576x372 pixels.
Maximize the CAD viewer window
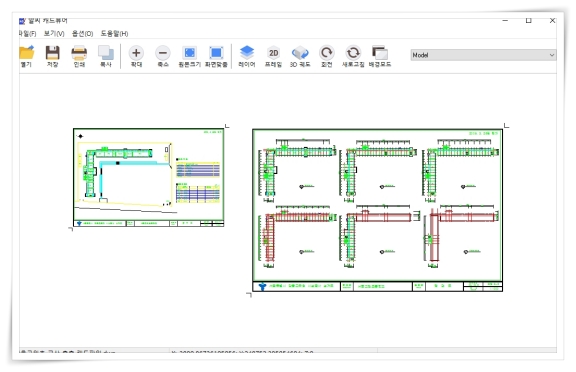tap(529, 21)
